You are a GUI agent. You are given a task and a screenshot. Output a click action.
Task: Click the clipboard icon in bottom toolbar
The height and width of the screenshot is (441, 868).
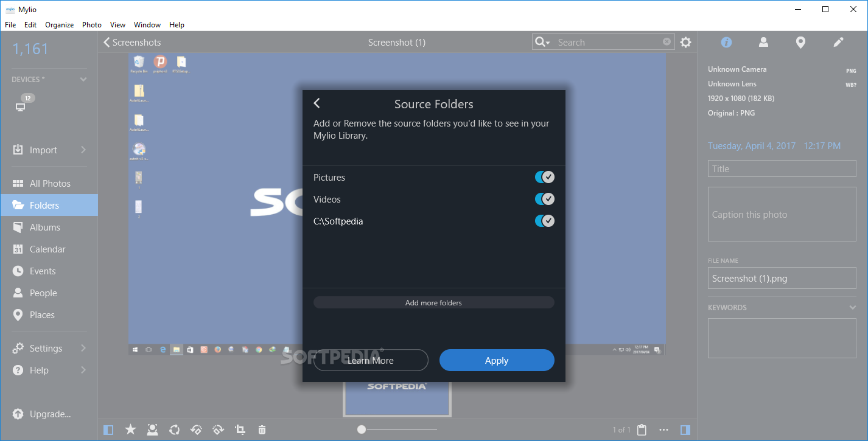pos(642,430)
